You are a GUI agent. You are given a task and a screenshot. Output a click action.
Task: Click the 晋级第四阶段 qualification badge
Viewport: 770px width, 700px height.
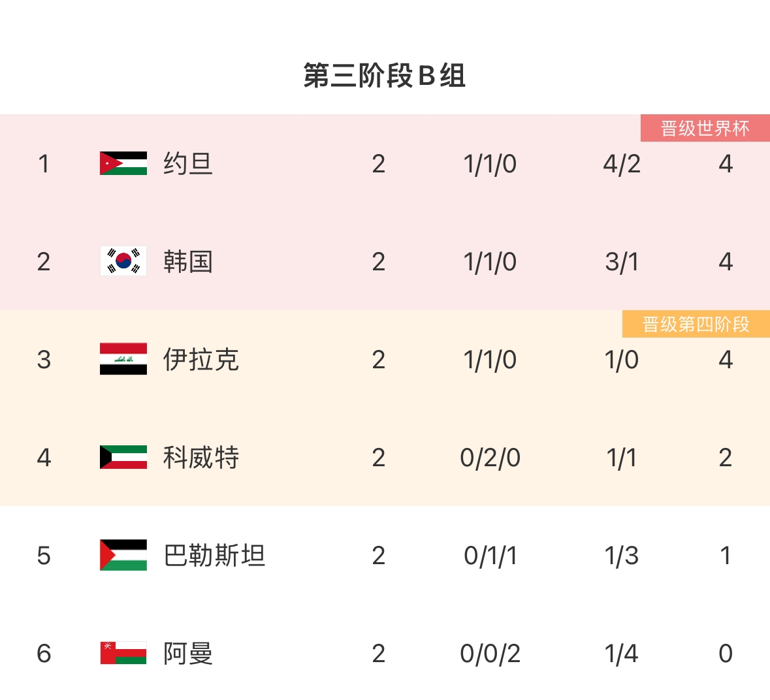(x=696, y=324)
